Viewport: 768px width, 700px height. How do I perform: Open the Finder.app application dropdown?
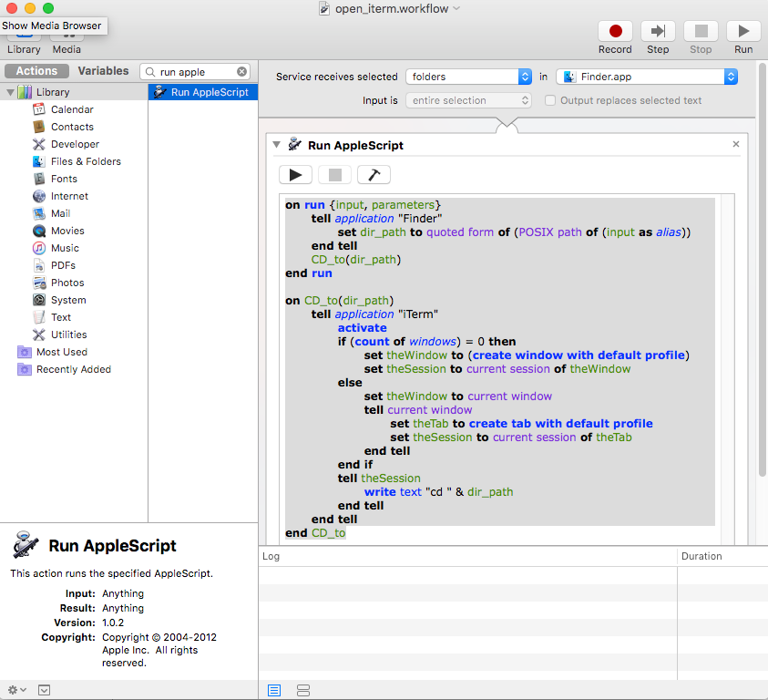coord(647,77)
